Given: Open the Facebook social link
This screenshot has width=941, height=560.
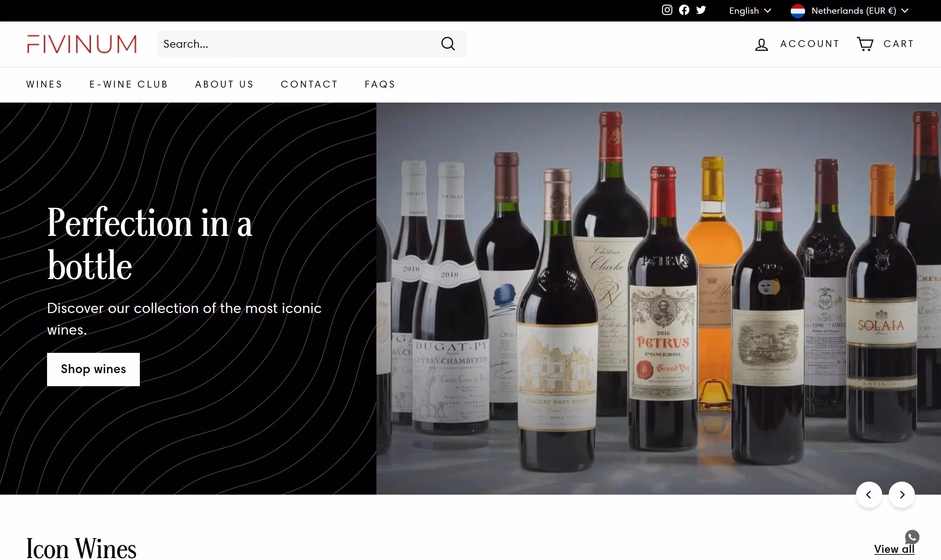Looking at the screenshot, I should click(684, 10).
